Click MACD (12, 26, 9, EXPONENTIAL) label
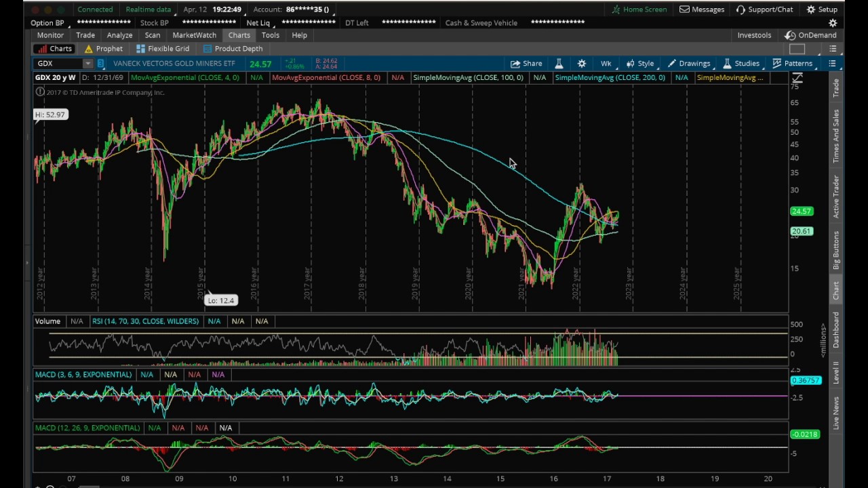The width and height of the screenshot is (868, 488). click(x=87, y=428)
